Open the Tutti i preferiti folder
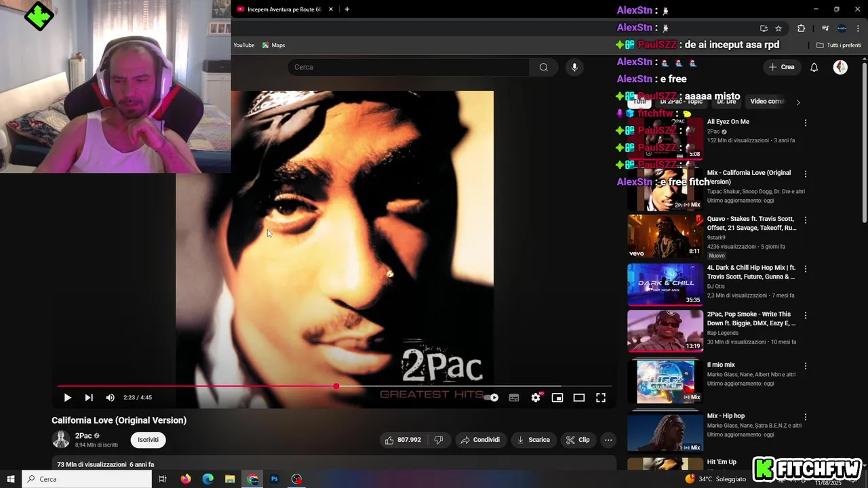This screenshot has width=868, height=488. point(839,45)
